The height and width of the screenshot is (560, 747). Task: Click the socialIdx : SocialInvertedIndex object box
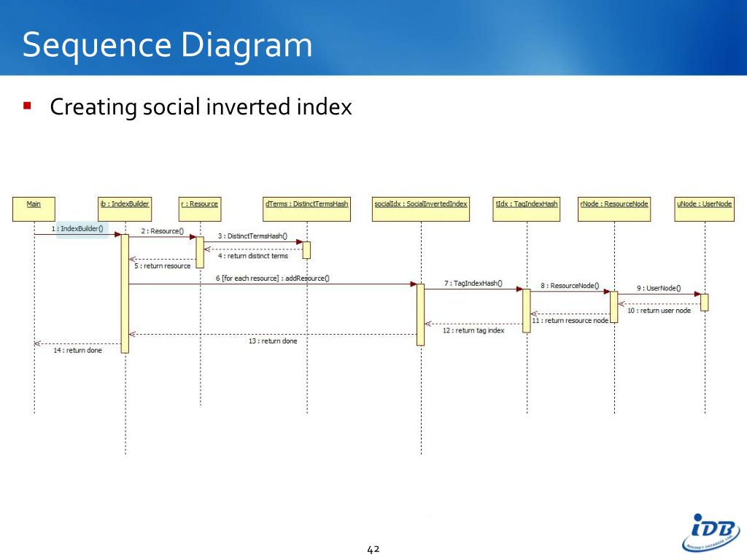click(421, 209)
